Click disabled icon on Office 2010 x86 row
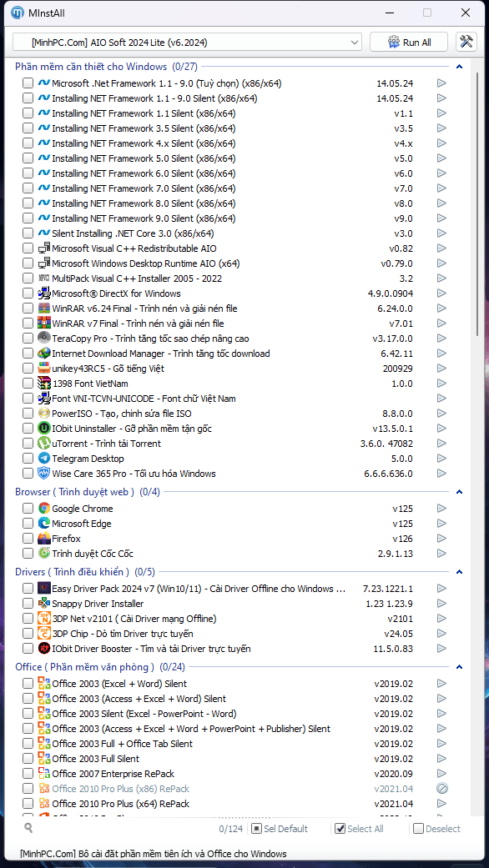Viewport: 489px width, 868px height. [441, 788]
